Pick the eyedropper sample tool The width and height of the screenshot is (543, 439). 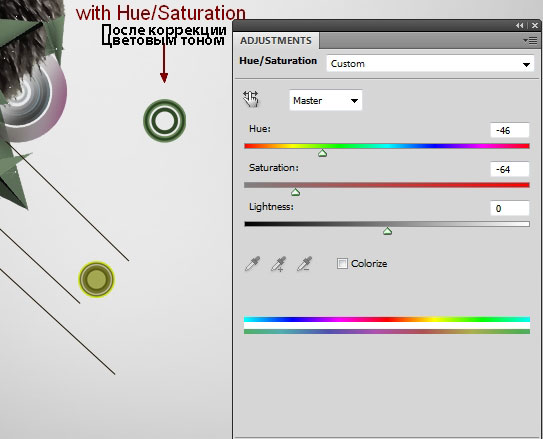pos(252,264)
